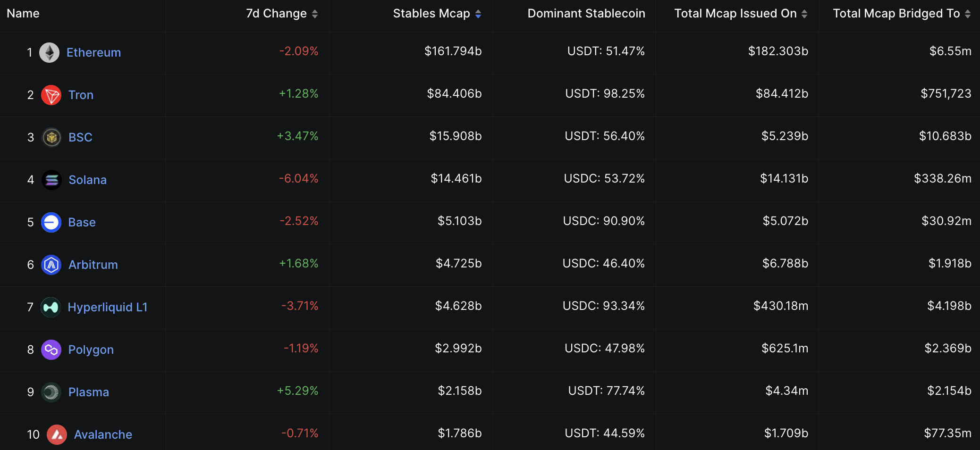
Task: Click the Tron chain logo
Action: pyautogui.click(x=51, y=95)
